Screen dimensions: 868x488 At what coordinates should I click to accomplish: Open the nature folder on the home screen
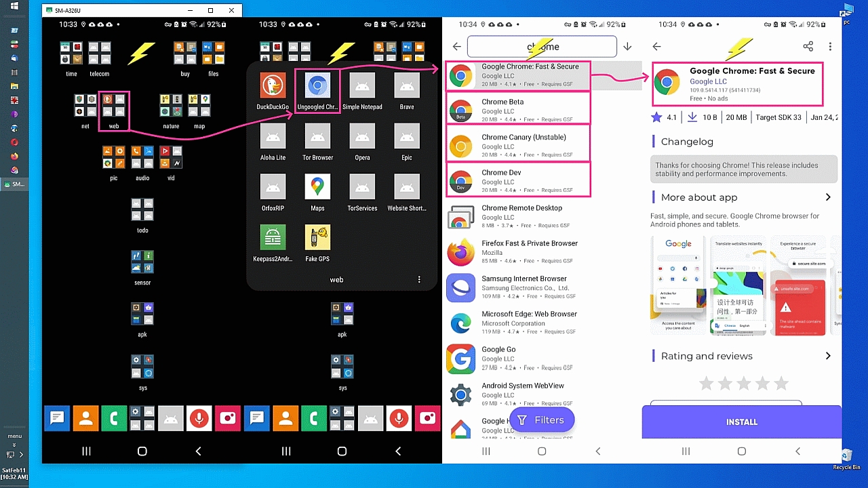tap(171, 111)
